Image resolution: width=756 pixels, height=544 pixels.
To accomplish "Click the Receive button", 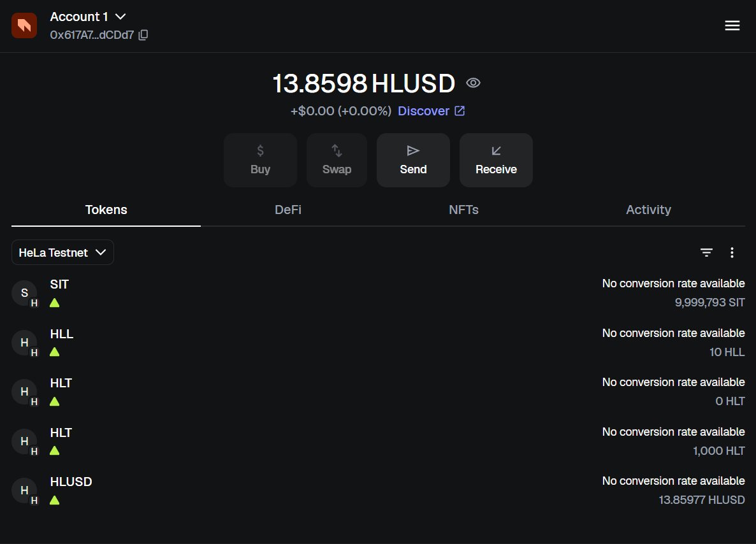I will 496,160.
